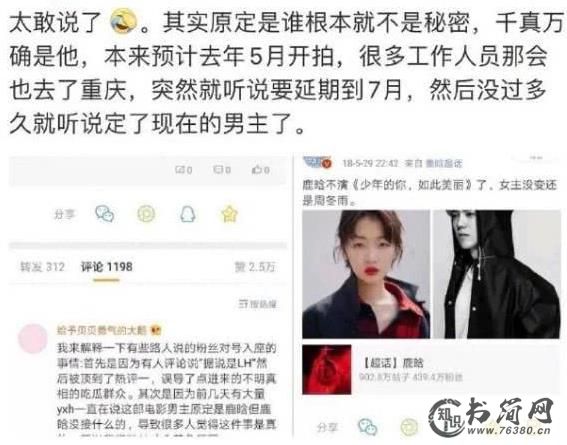Switch to 转发 312 tab
567x445 pixels.
point(42,267)
